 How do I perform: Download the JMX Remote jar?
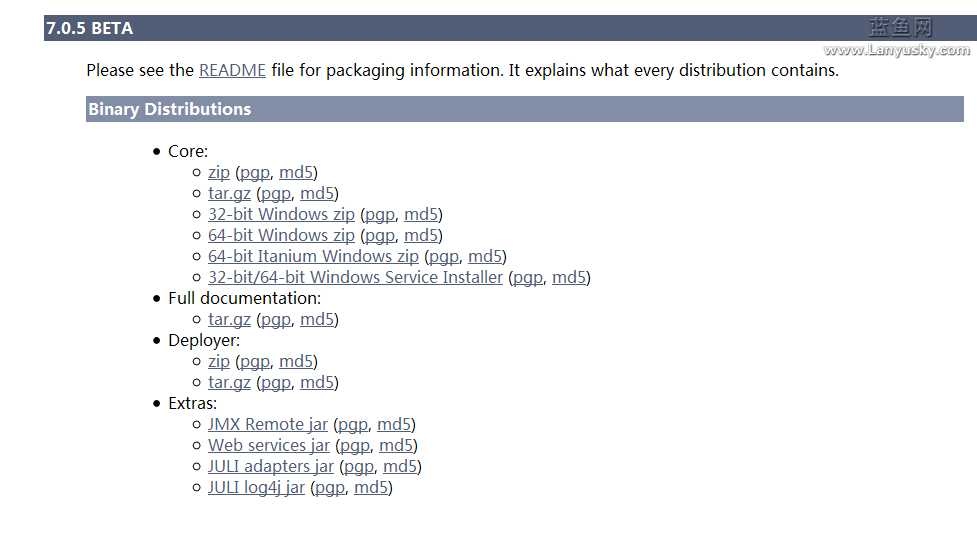click(268, 425)
